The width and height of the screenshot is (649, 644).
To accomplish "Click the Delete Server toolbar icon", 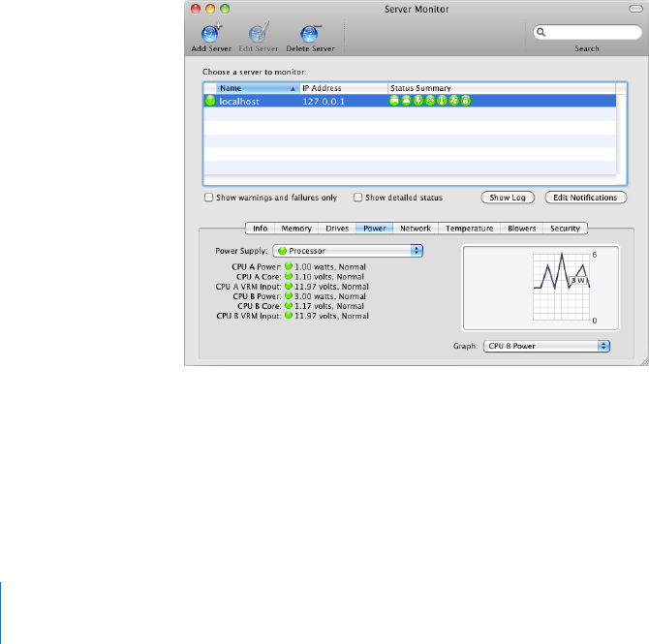I will pyautogui.click(x=310, y=34).
